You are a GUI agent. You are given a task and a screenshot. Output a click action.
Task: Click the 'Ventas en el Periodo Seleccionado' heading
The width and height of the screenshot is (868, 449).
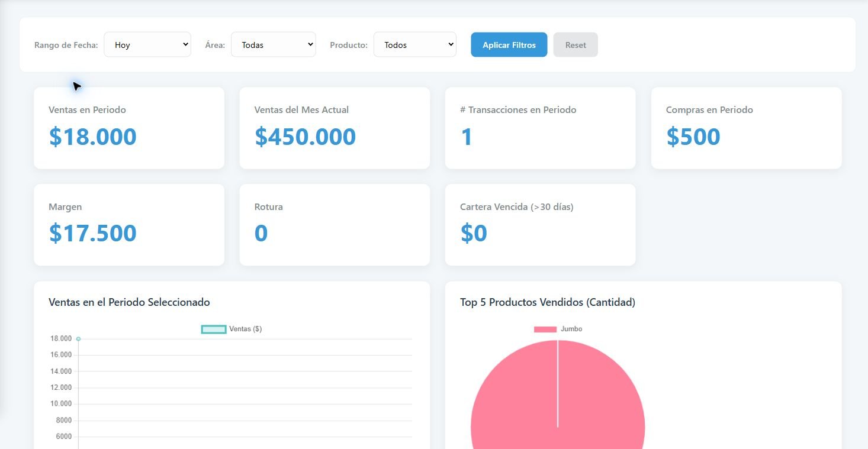tap(129, 302)
